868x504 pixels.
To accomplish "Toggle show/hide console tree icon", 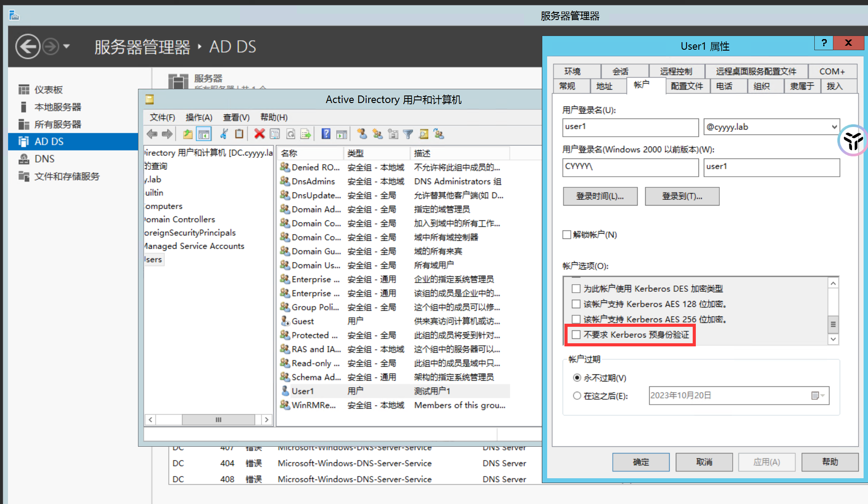I will pyautogui.click(x=204, y=134).
